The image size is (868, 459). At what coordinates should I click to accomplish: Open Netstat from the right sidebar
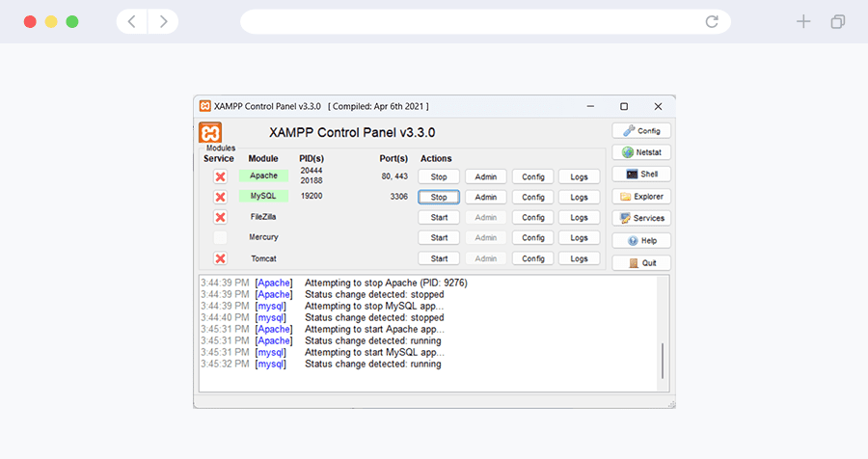point(641,152)
